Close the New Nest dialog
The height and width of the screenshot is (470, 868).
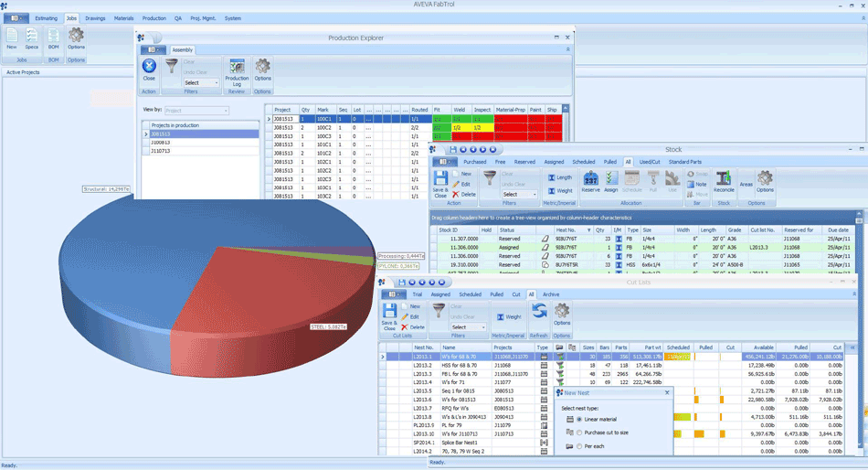click(x=667, y=392)
